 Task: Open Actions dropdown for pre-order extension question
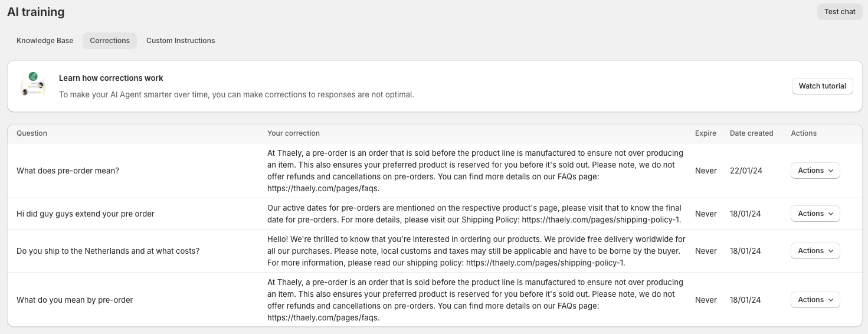[x=815, y=214]
